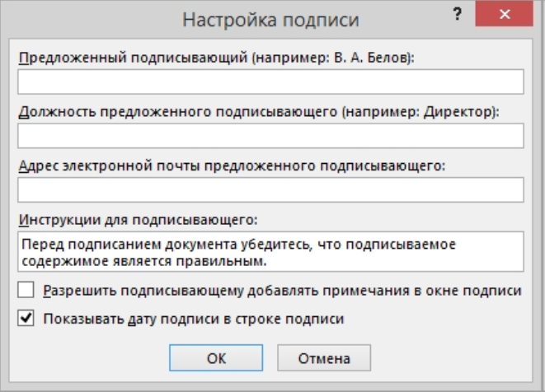Click the Разрешить подписывающему добавлять примечания label text

point(282,291)
